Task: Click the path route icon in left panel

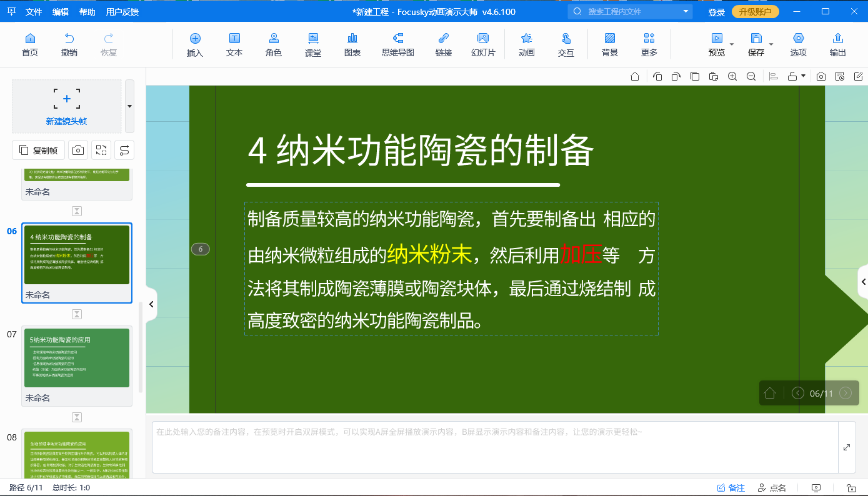Action: (124, 150)
